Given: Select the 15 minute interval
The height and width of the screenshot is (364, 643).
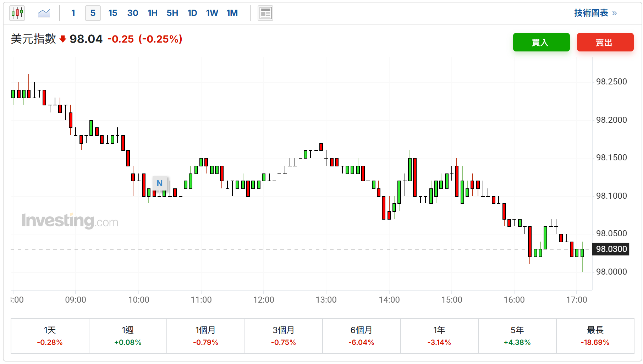Looking at the screenshot, I should [113, 13].
